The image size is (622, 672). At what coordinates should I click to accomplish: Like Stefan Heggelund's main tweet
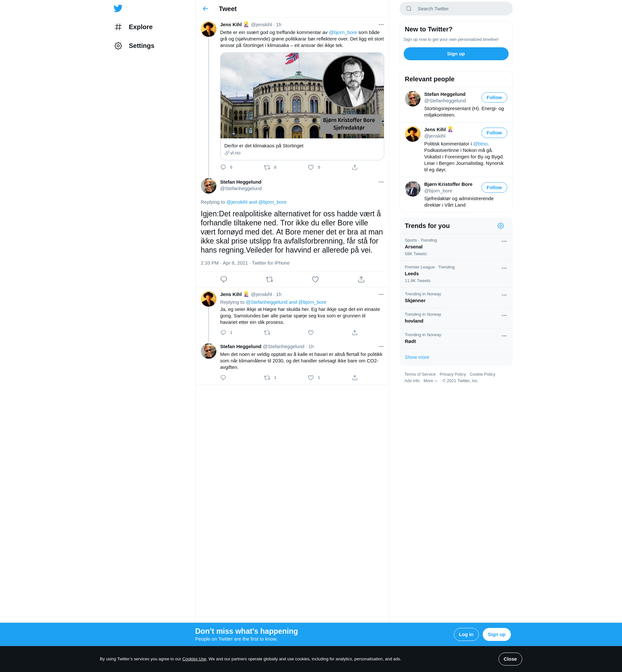315,279
